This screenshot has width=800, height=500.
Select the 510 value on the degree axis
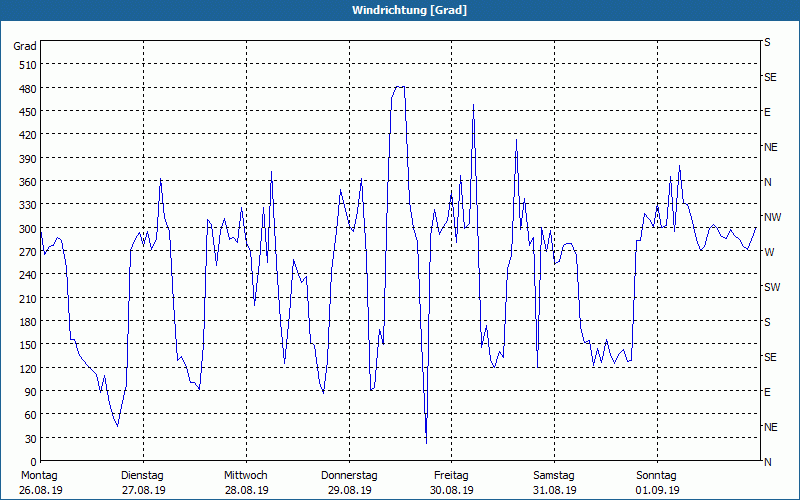coord(28,65)
